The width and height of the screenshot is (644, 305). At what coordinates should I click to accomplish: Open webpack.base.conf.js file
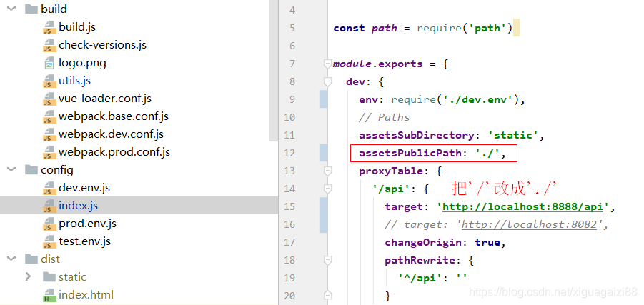114,116
